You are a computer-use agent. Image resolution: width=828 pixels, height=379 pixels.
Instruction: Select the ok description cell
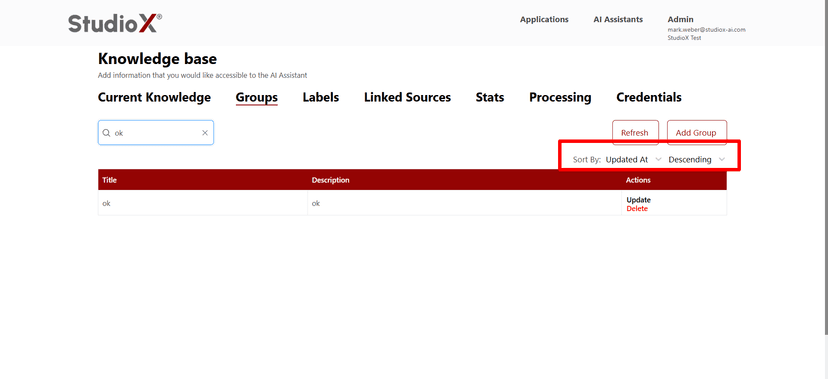tap(464, 203)
